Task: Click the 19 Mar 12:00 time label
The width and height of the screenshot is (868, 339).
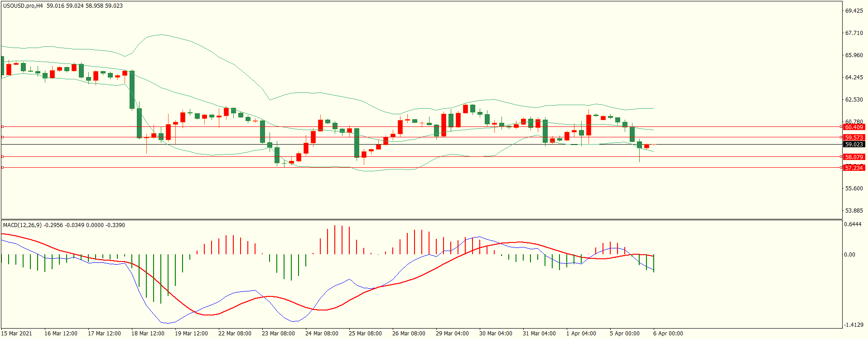Action: (x=191, y=334)
